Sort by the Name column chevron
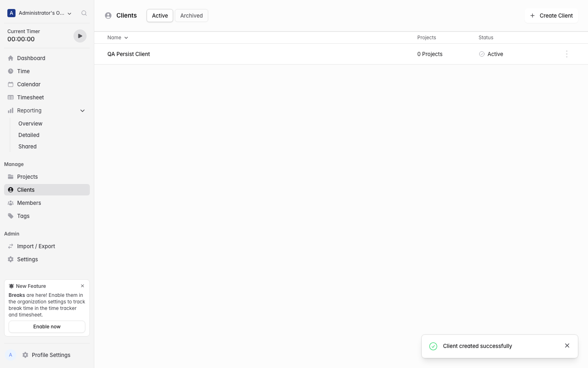The height and width of the screenshot is (368, 588). [x=126, y=38]
